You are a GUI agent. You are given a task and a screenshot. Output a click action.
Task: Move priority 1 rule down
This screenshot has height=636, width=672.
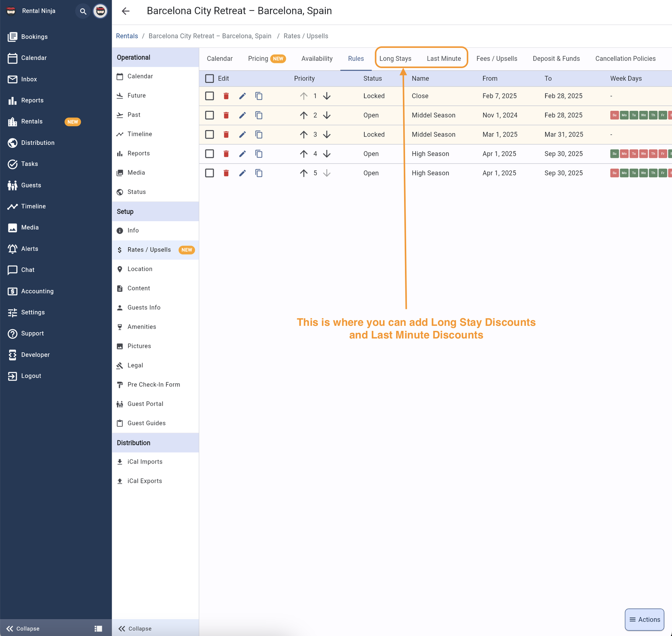[x=327, y=96]
